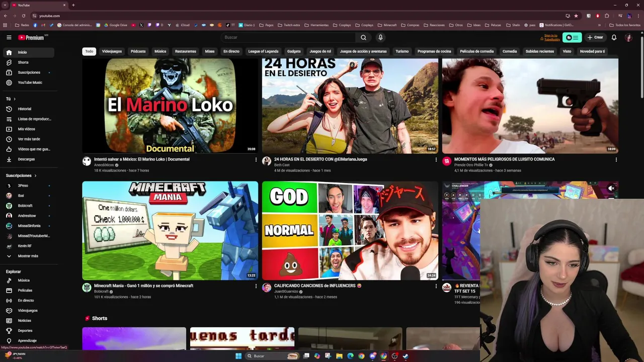The width and height of the screenshot is (644, 362).
Task: Open a new Chrome tab
Action: (x=73, y=5)
